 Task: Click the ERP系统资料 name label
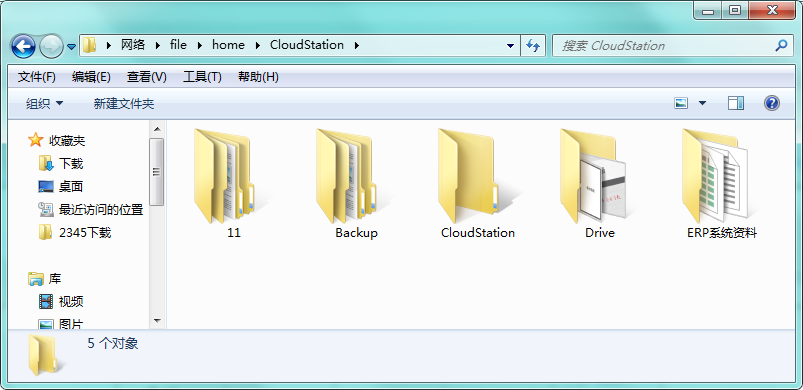tap(722, 233)
